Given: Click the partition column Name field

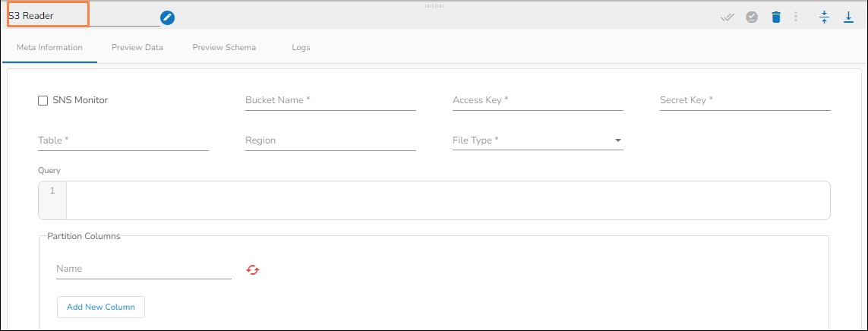Looking at the screenshot, I should pos(144,270).
